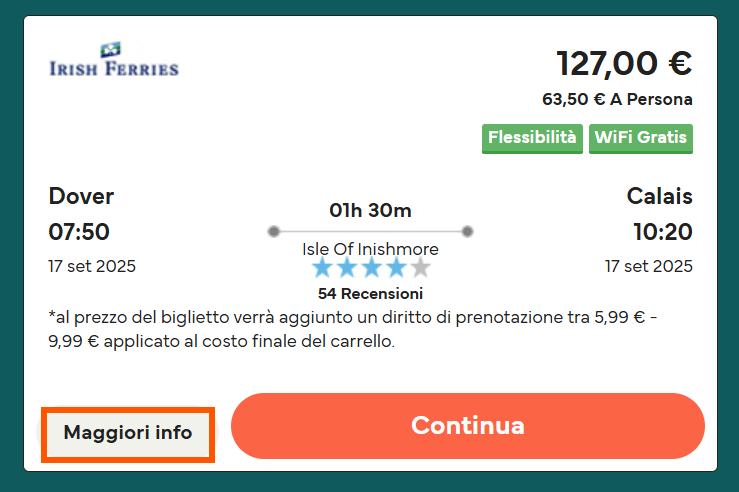739x492 pixels.
Task: Click the 127,00 € total price
Action: pos(624,64)
